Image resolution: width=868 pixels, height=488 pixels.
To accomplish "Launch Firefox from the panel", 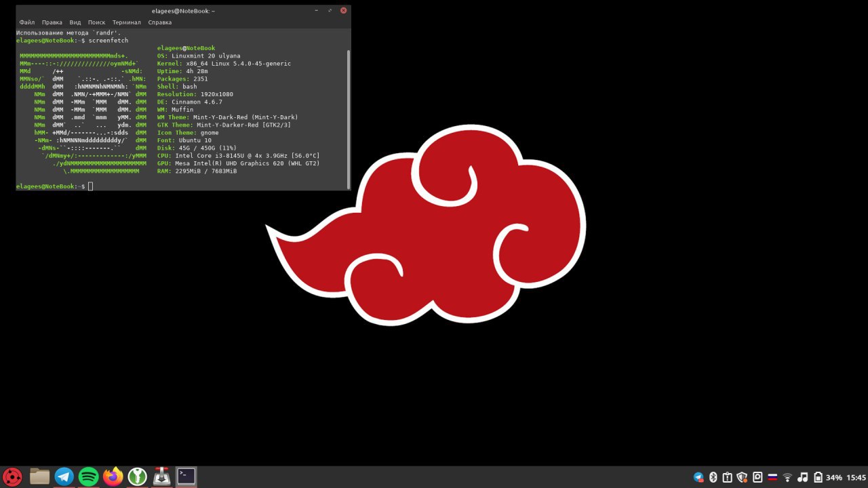I will (113, 476).
